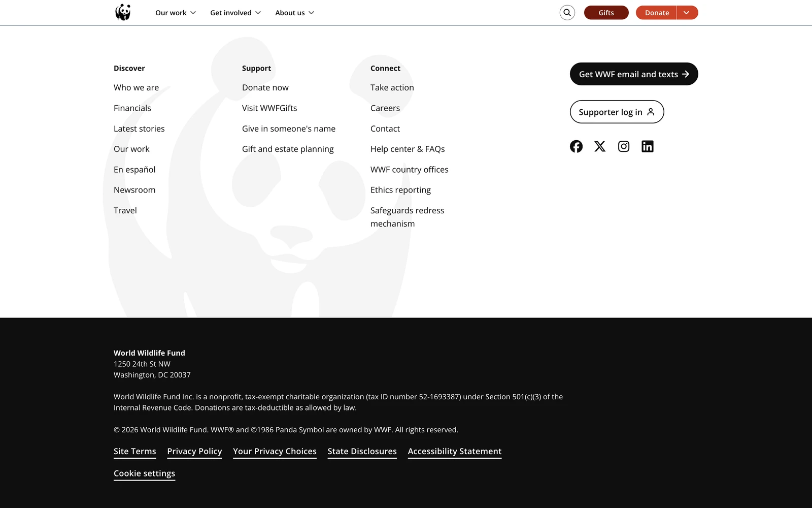
Task: Open Latest stories link
Action: 139,129
